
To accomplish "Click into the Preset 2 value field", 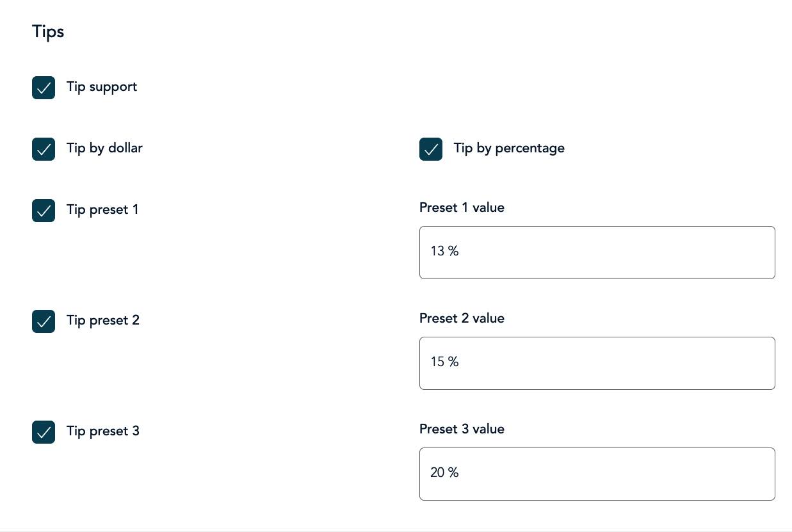I will (x=597, y=363).
